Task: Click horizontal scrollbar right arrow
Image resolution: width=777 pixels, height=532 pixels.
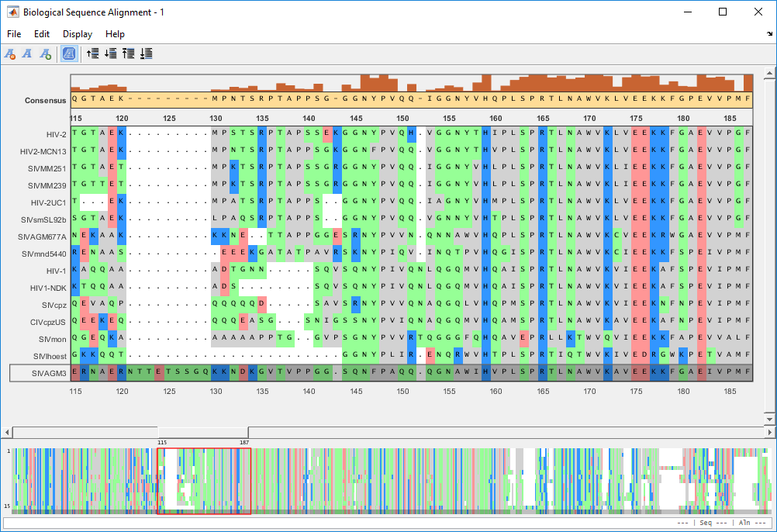Action: tap(770, 433)
